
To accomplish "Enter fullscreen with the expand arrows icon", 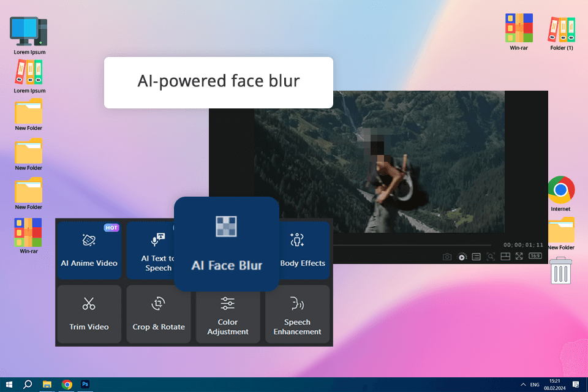I will point(519,256).
